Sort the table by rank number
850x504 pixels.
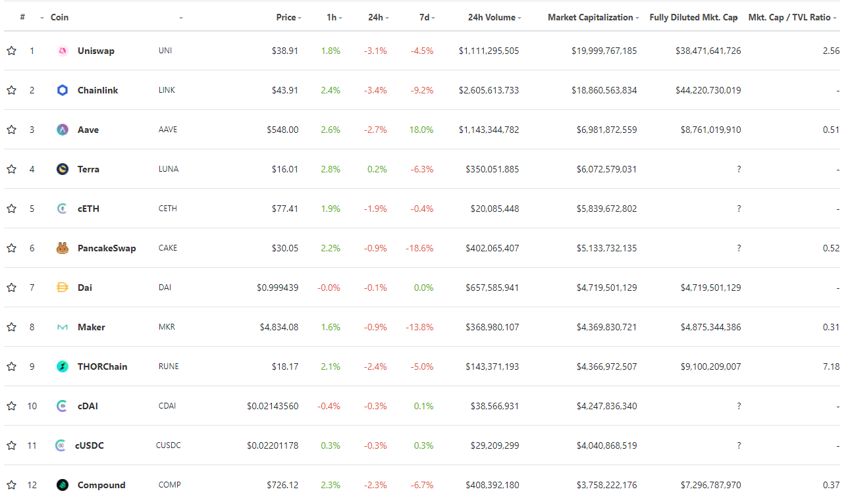[22, 17]
